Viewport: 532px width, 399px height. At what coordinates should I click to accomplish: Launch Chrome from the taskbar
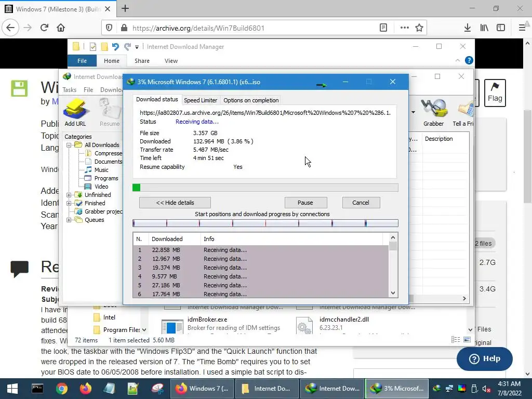coord(61,389)
